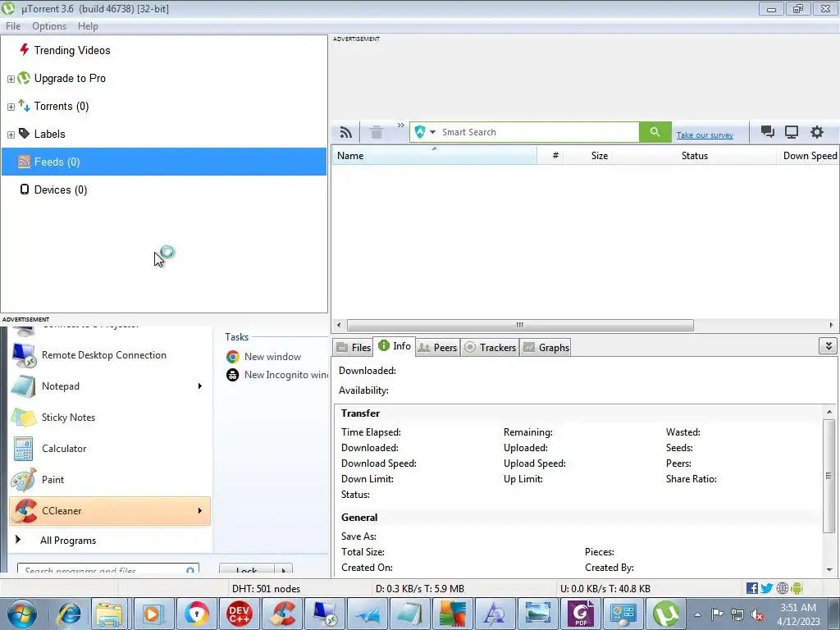This screenshot has height=630, width=840.
Task: Click the Twitter icon in the status bar
Action: pyautogui.click(x=767, y=588)
